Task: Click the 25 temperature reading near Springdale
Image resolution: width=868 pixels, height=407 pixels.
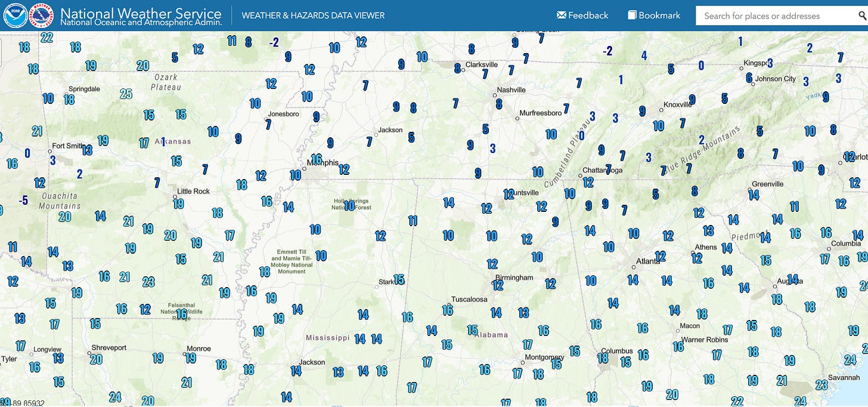Action: [126, 94]
